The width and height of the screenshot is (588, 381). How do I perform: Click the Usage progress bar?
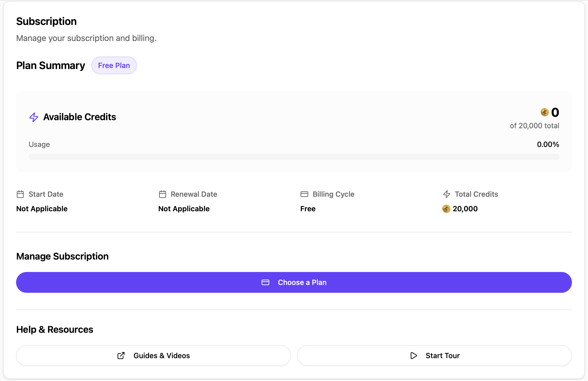294,157
